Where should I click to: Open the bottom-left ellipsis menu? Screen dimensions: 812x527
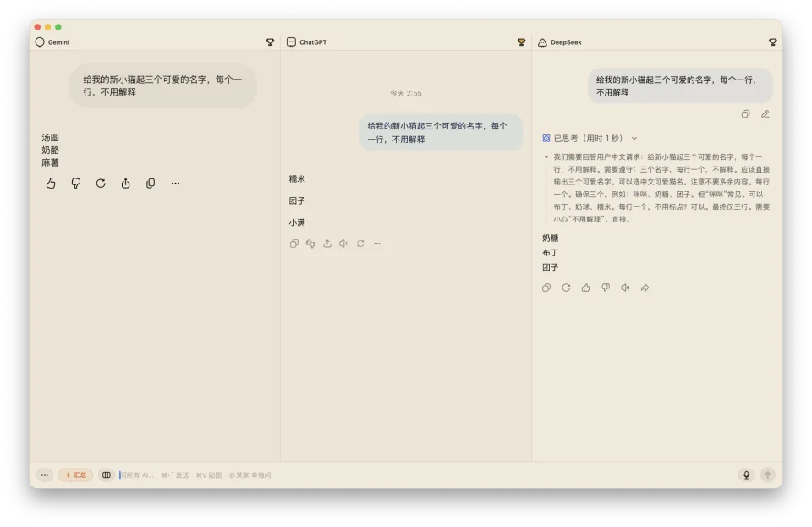[45, 475]
